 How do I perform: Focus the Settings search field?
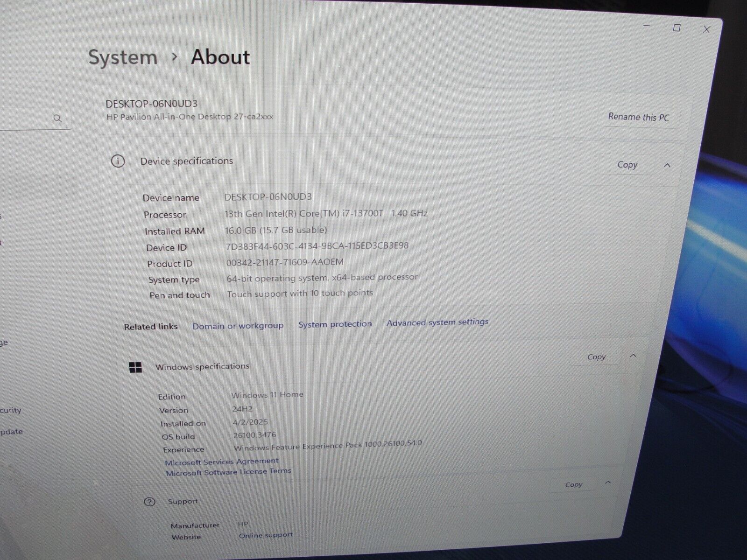[23, 119]
